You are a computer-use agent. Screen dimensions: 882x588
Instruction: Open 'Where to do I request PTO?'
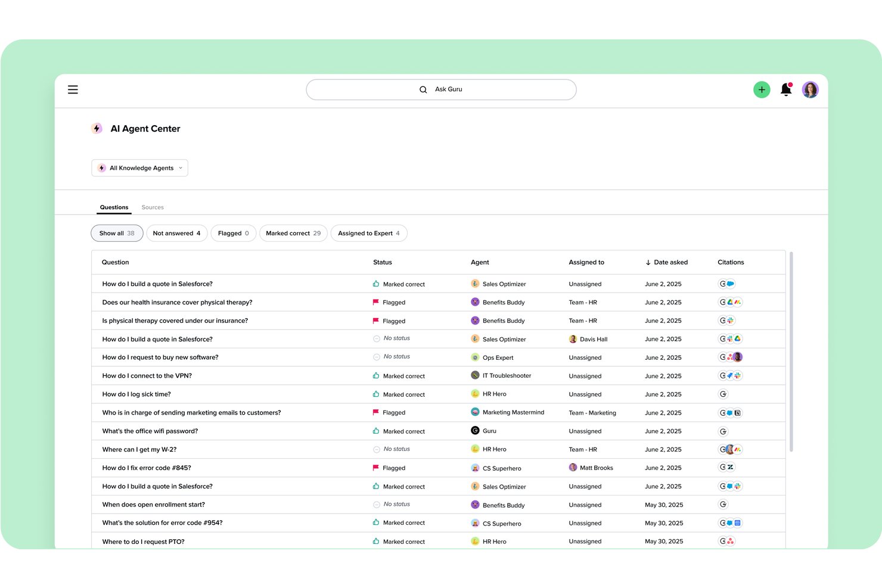pyautogui.click(x=143, y=542)
